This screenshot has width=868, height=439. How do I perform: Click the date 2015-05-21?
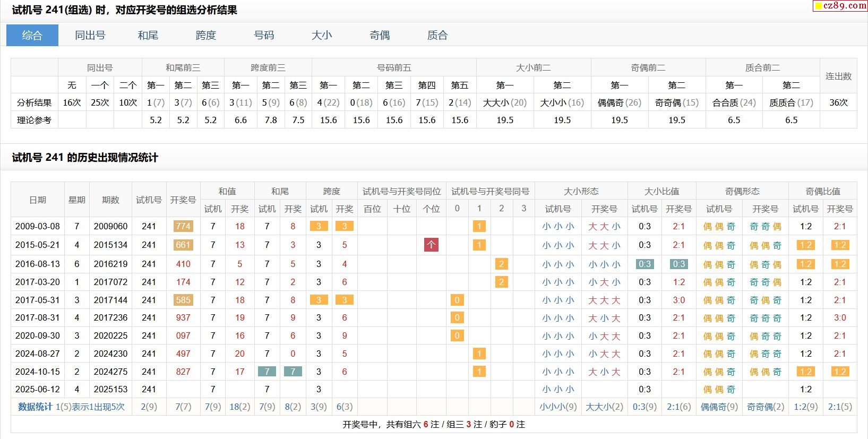[38, 245]
